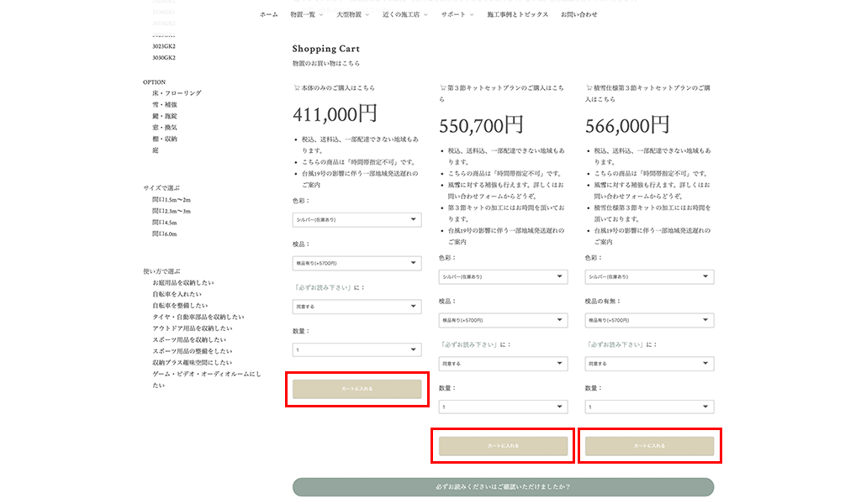This screenshot has width=861, height=504.
Task: Open 検品の有無 dropdown under 566,000円 plan
Action: [649, 320]
